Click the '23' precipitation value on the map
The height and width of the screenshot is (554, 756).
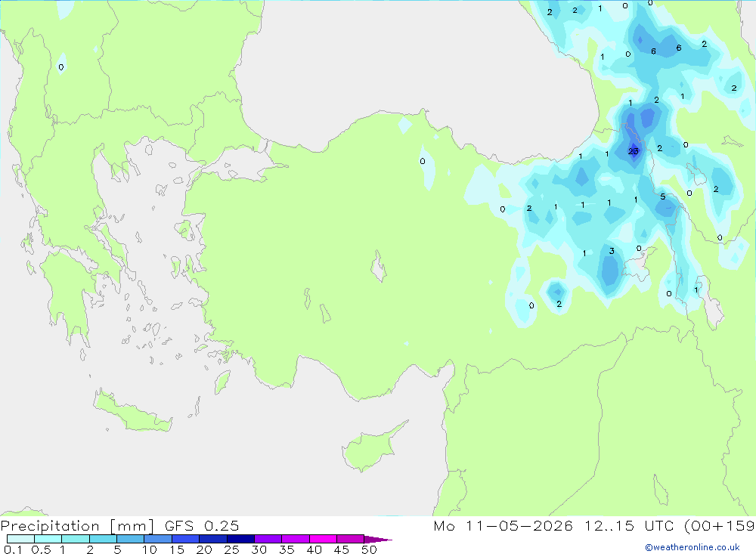[x=633, y=151]
